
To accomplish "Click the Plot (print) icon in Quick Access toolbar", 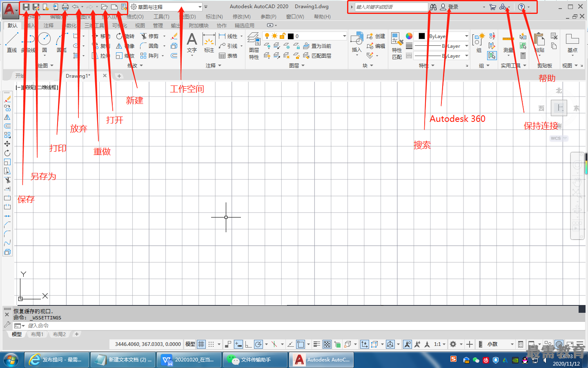I will click(x=65, y=7).
